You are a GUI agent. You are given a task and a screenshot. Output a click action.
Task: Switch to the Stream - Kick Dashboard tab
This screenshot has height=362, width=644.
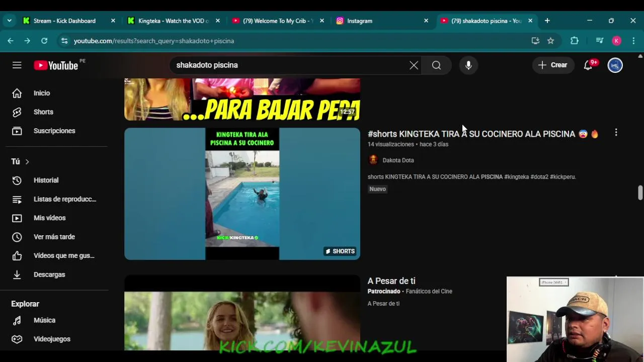click(x=64, y=21)
